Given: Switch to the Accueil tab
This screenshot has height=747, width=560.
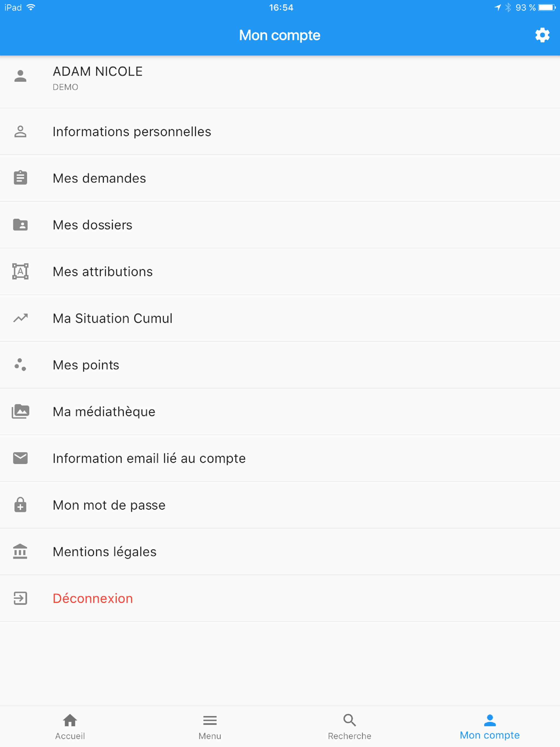Looking at the screenshot, I should pyautogui.click(x=70, y=726).
